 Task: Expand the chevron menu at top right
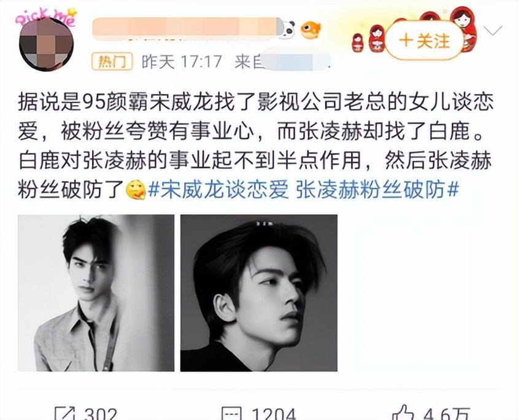[x=493, y=31]
